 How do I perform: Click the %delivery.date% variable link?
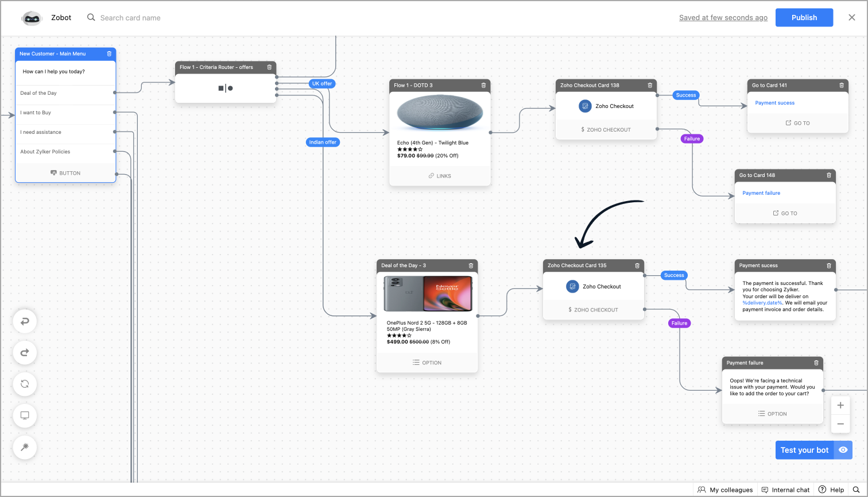[762, 303]
